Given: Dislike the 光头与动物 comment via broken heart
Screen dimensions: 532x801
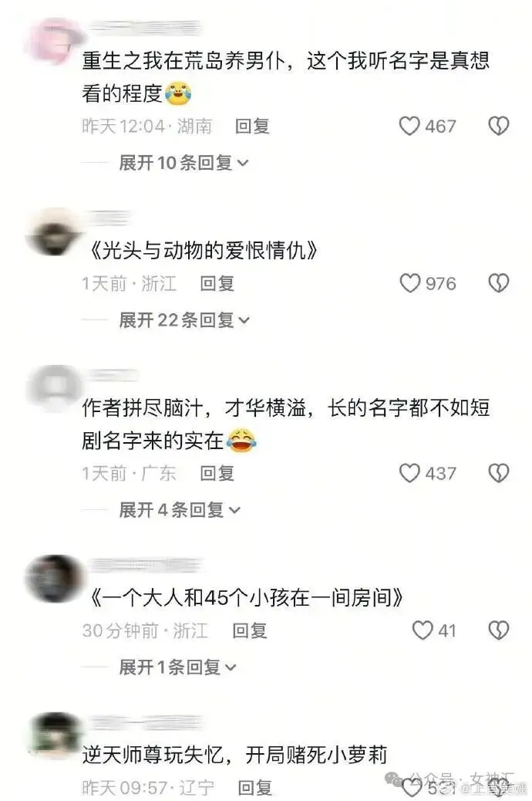Looking at the screenshot, I should click(x=498, y=283).
